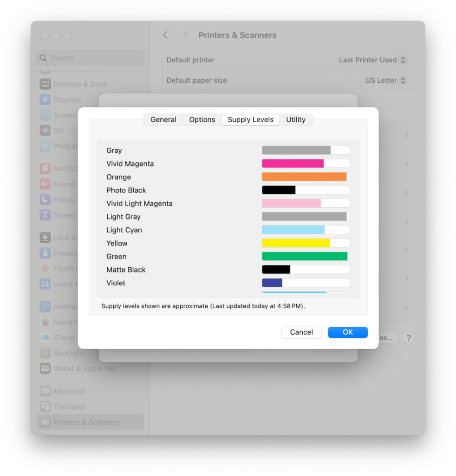Click inside the Search field
Viewport: 456px width, 476px height.
tap(90, 58)
